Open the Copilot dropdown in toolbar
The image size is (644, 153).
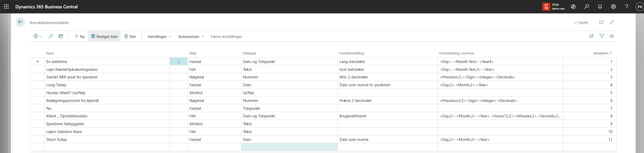point(38,36)
